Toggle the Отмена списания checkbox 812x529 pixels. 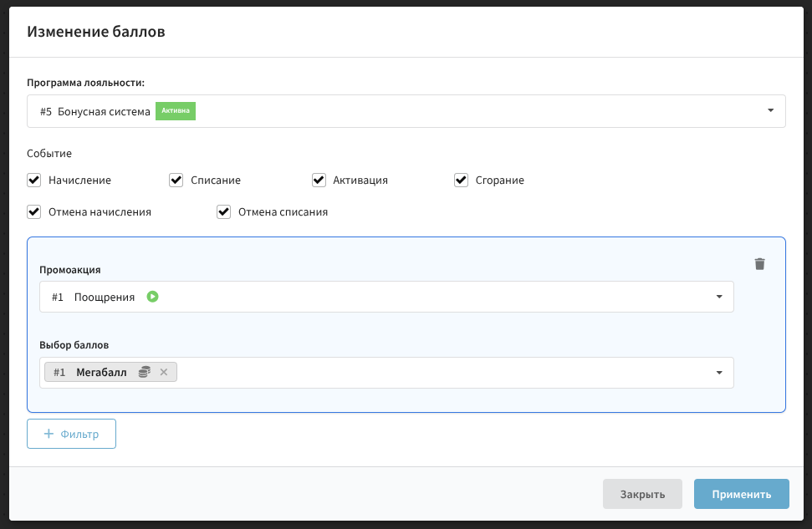point(223,211)
